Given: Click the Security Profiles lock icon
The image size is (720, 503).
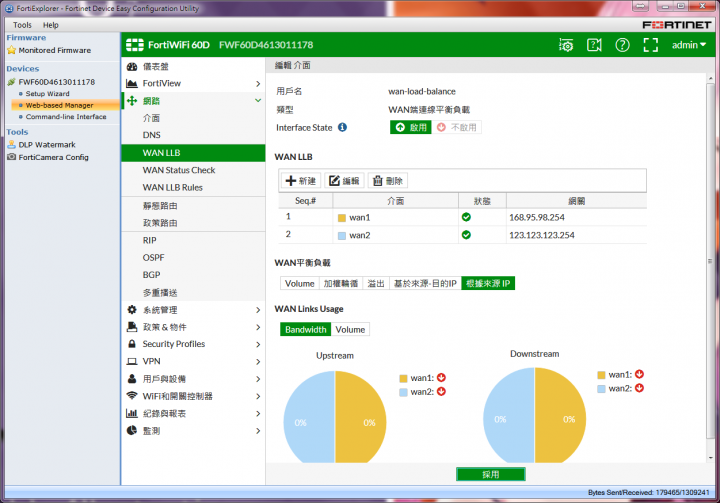Looking at the screenshot, I should point(132,344).
